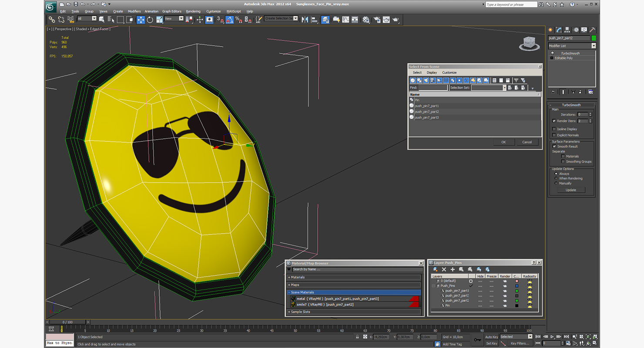
Task: Click the Mirror tool icon
Action: pyautogui.click(x=305, y=20)
